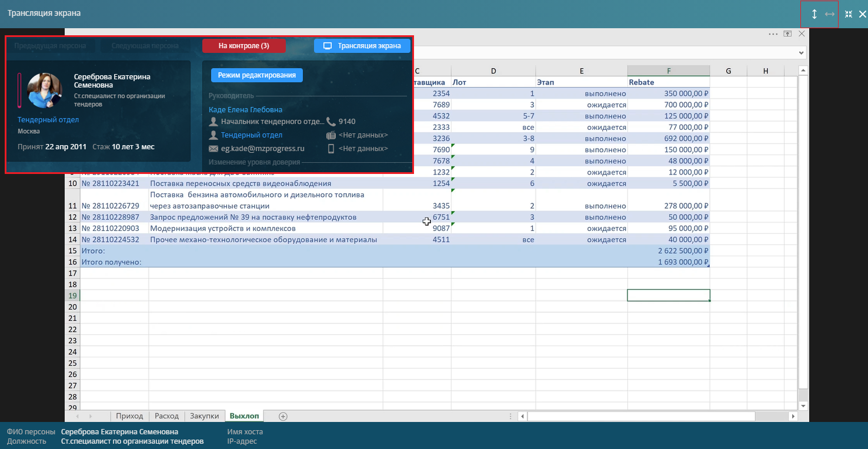Select the Закупки sheet tab
Screen dimensions: 868x449
click(204, 416)
